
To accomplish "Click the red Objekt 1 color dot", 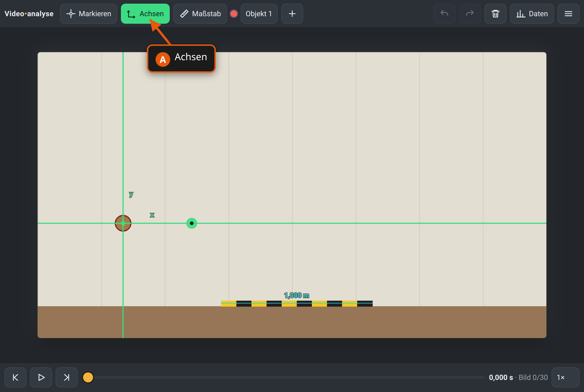I will pos(234,14).
